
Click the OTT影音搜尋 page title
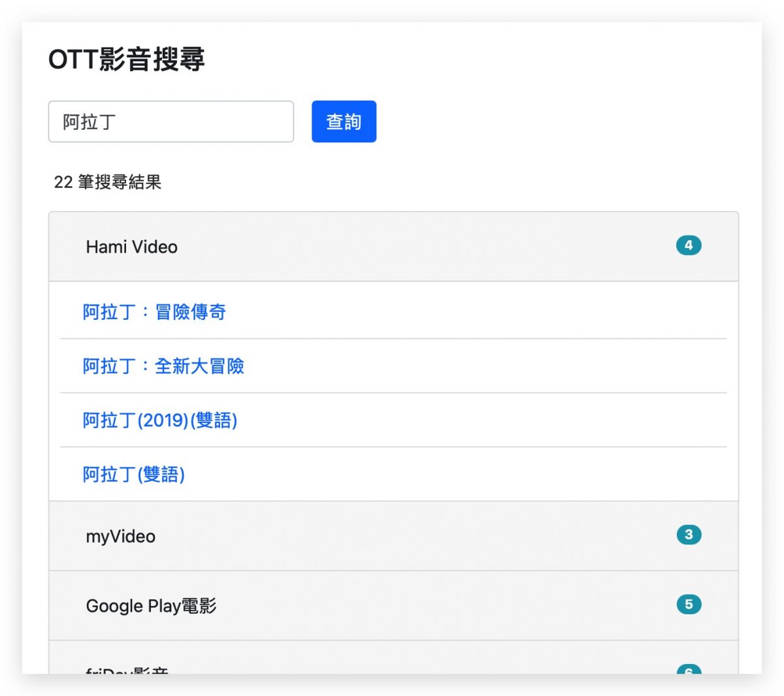127,59
